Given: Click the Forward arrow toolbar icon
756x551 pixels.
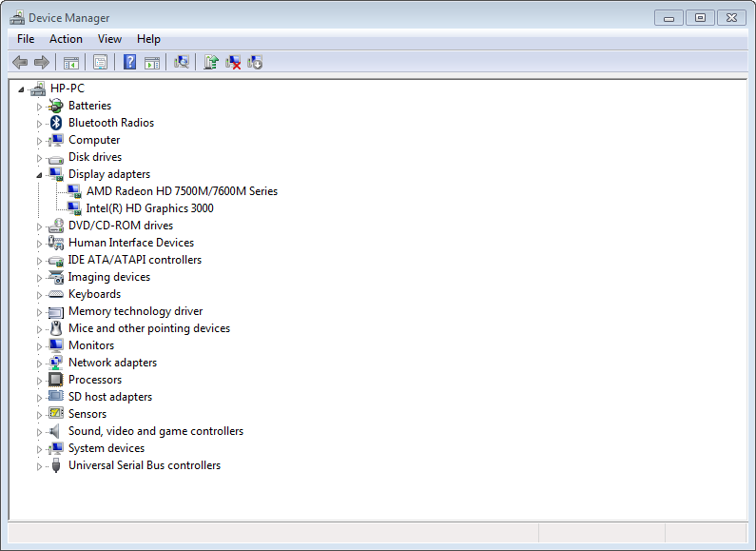Looking at the screenshot, I should pos(42,62).
